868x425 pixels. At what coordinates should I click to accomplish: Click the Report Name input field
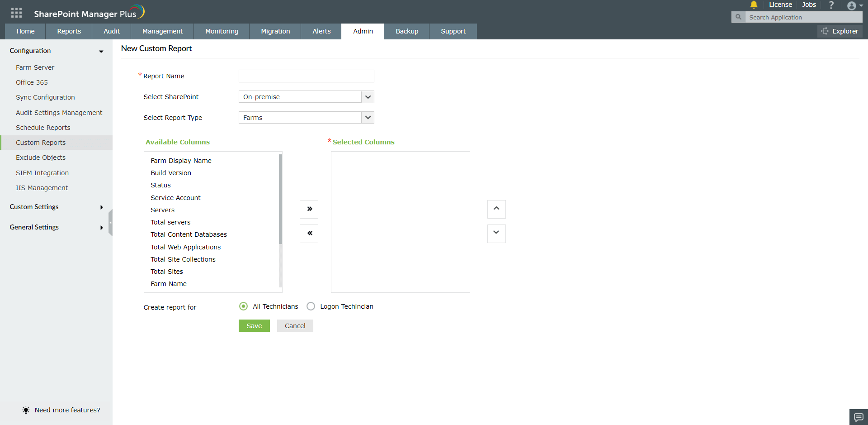point(306,76)
